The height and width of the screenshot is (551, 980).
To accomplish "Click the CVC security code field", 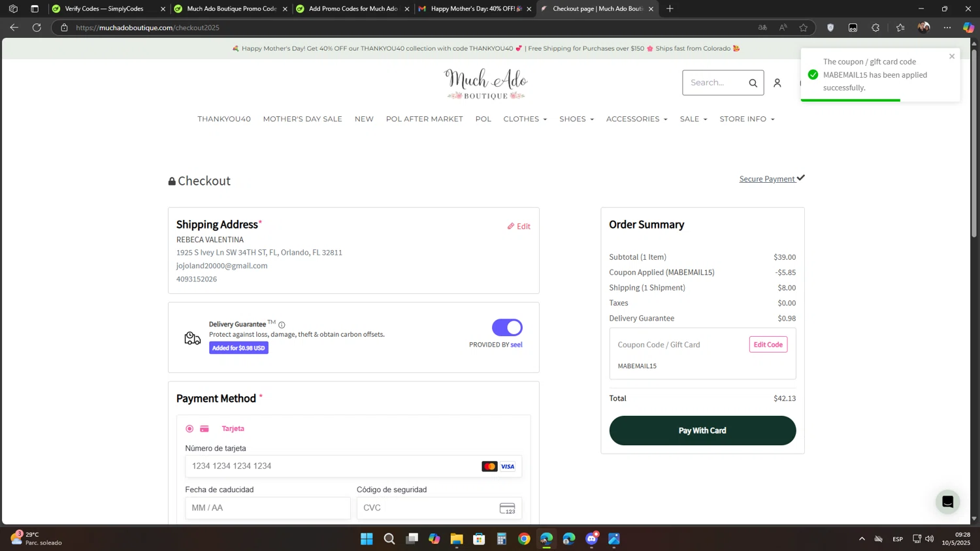I will (439, 508).
